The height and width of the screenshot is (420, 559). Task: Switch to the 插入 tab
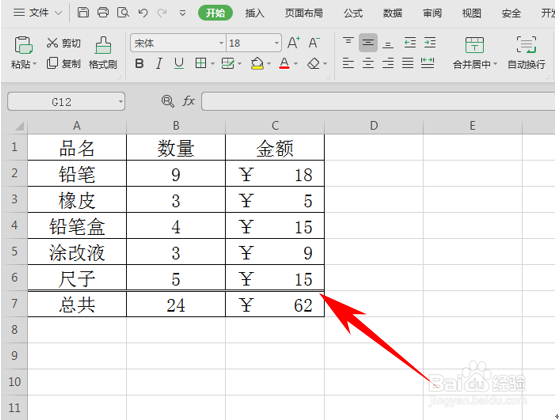point(255,13)
